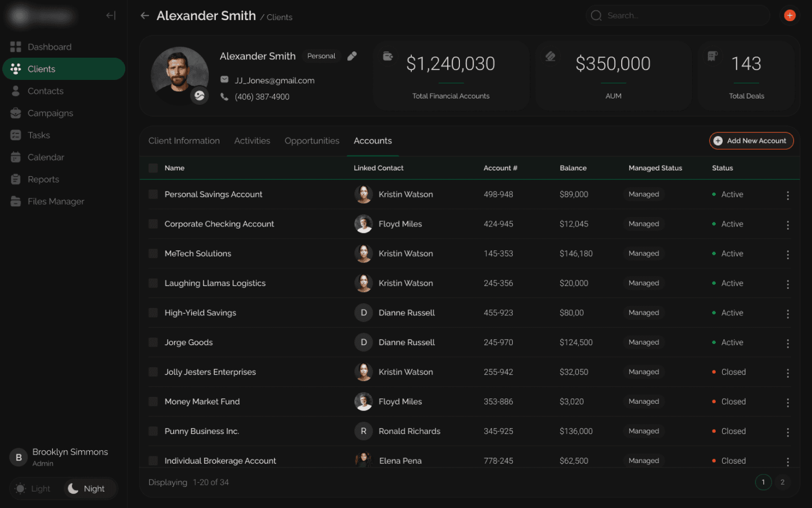Edit the profile with the pencil icon
The image size is (812, 508).
352,56
